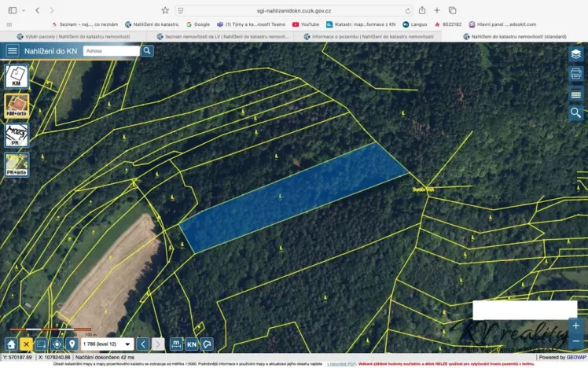Expand the browser sidebar dropdown arrow

[x=24, y=10]
